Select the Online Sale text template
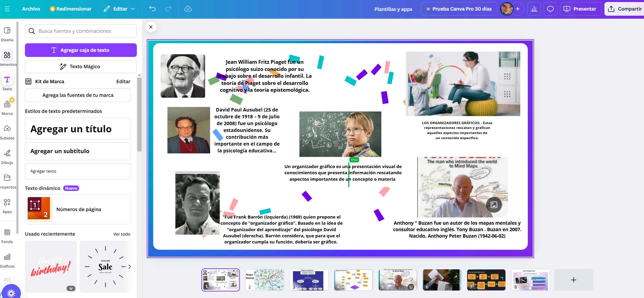This screenshot has height=298, width=644. [105, 267]
